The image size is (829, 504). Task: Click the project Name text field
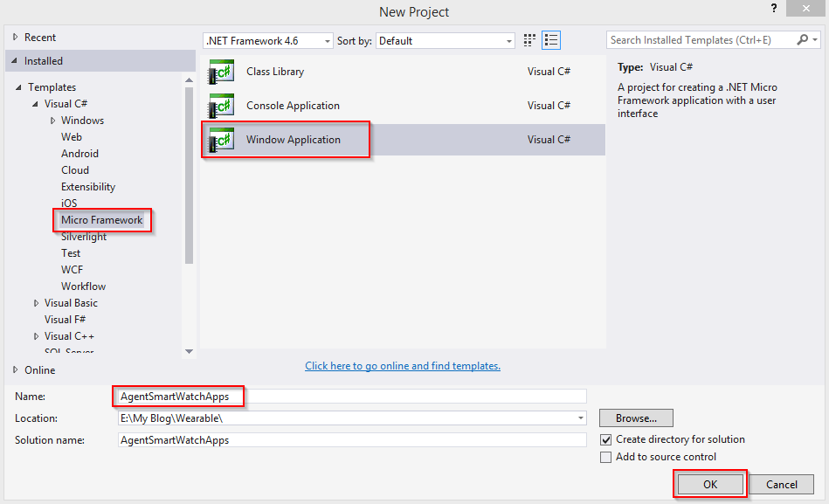[349, 397]
